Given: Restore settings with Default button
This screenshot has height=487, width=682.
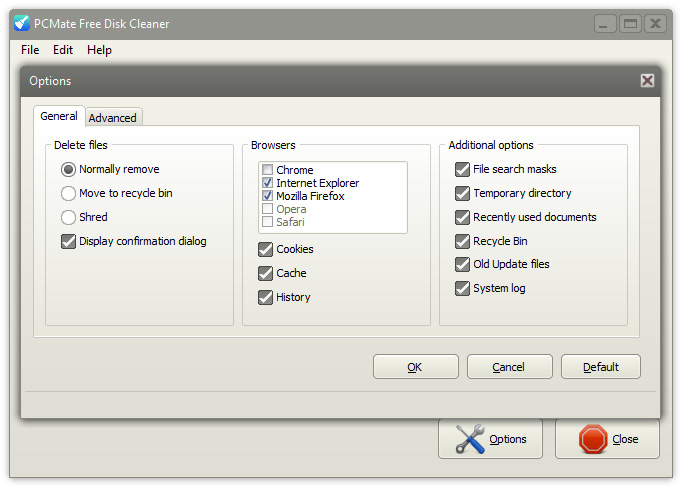Looking at the screenshot, I should (601, 367).
